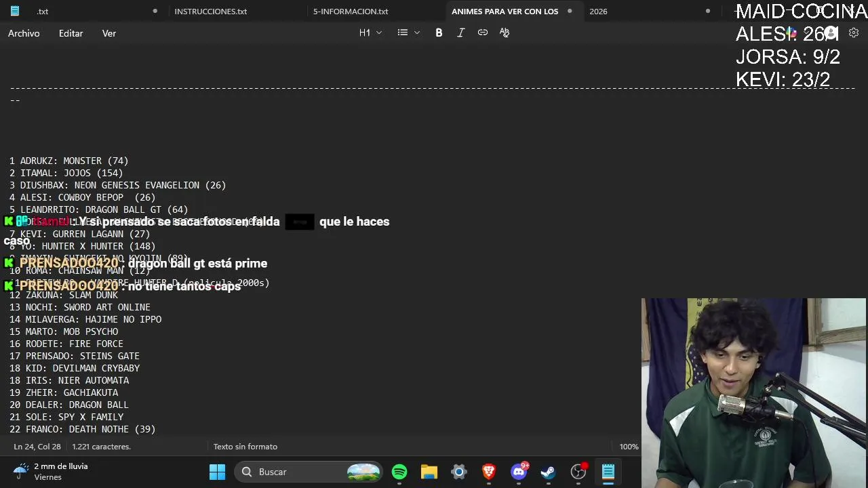Image resolution: width=868 pixels, height=488 pixels.
Task: Click line '12 ZAKUNA: SLAM DUNK'
Action: (x=63, y=295)
